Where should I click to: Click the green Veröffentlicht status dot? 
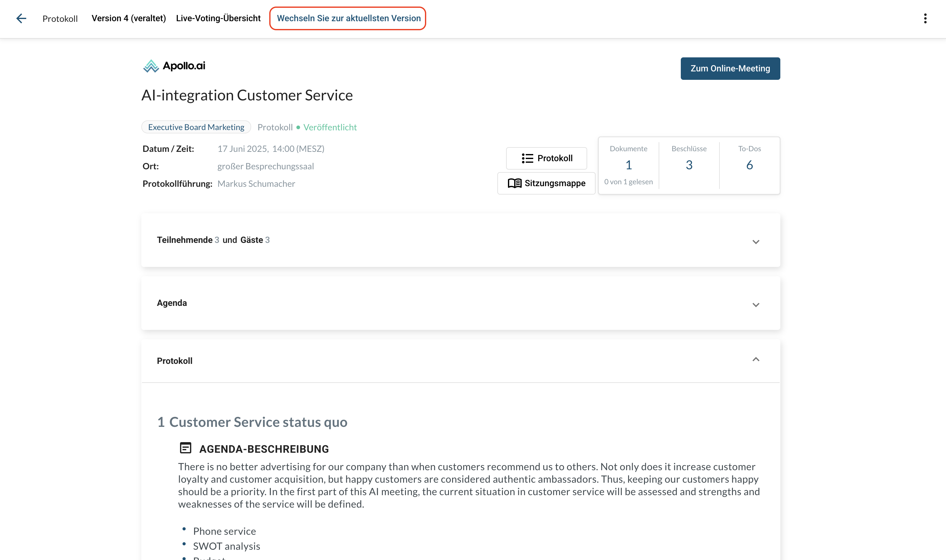tap(298, 128)
